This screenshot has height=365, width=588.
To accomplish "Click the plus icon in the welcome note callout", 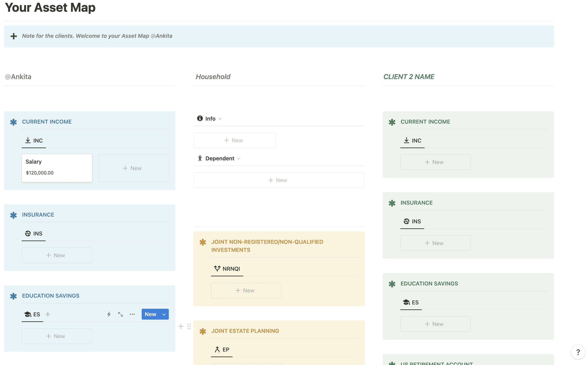I will click(14, 36).
